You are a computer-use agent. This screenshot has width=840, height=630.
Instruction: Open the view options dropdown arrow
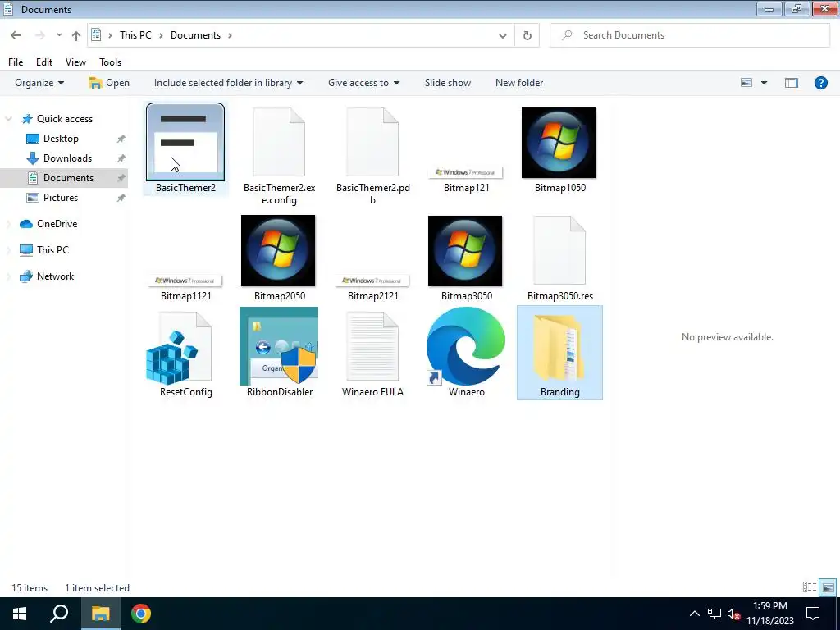point(764,83)
